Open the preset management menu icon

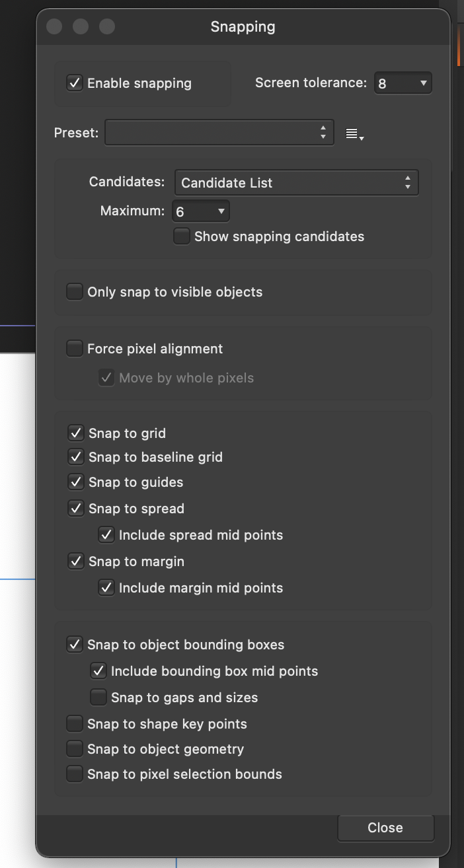[x=355, y=133]
